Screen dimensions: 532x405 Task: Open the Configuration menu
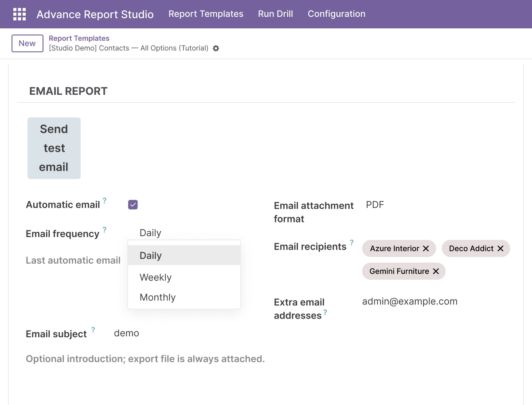click(x=336, y=14)
